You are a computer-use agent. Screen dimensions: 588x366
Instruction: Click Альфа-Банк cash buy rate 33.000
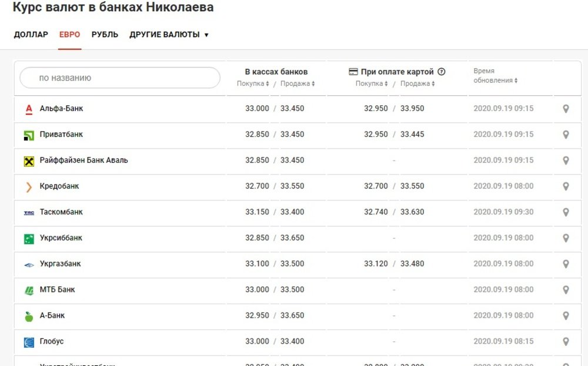coord(258,108)
